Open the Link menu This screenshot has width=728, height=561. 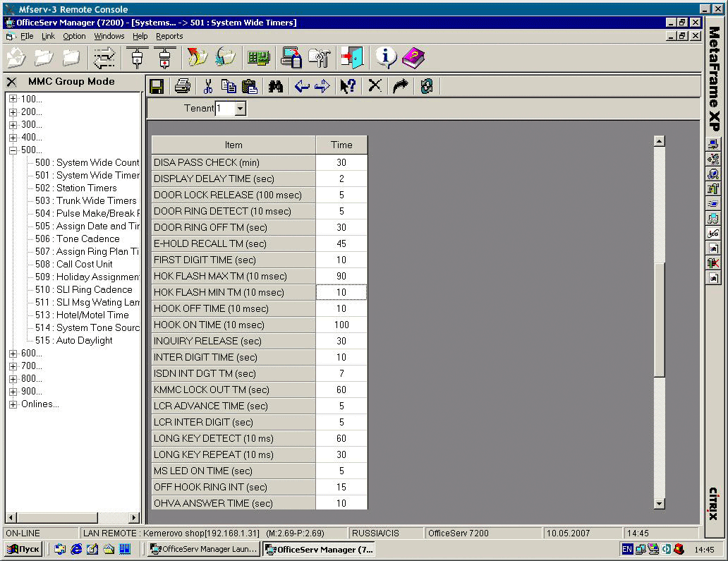pos(48,36)
